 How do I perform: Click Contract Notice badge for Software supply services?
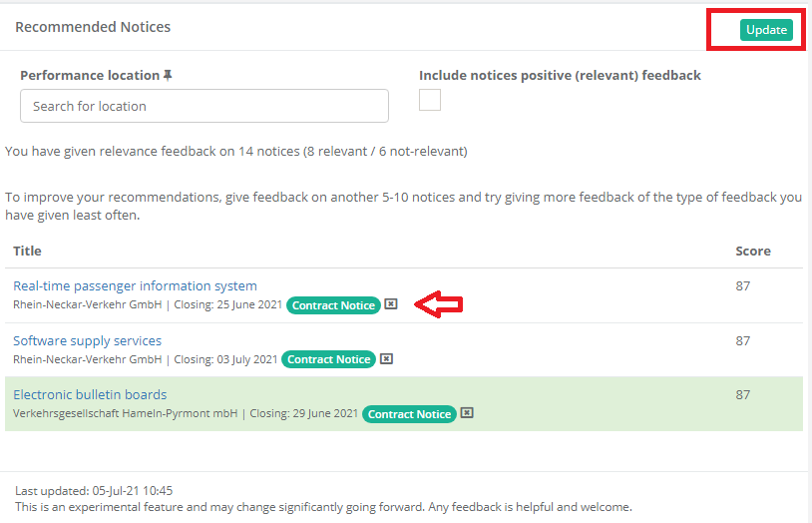(x=328, y=359)
